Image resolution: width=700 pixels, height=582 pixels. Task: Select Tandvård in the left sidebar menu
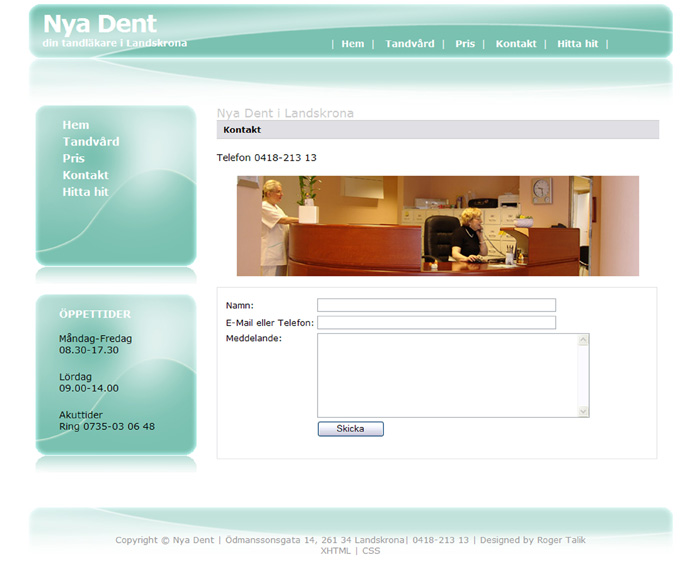[x=91, y=141]
